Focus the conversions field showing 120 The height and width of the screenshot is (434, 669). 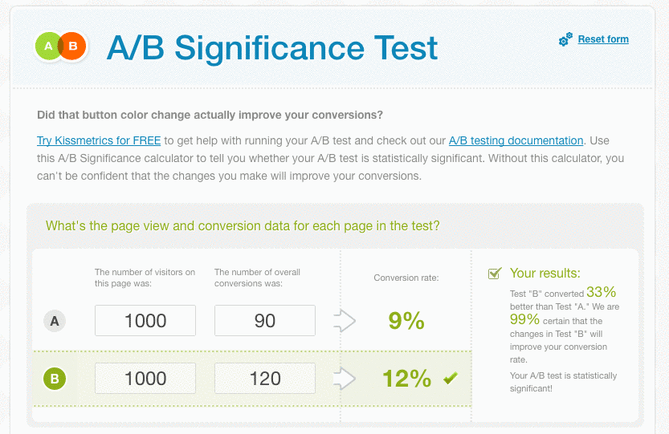(x=265, y=378)
